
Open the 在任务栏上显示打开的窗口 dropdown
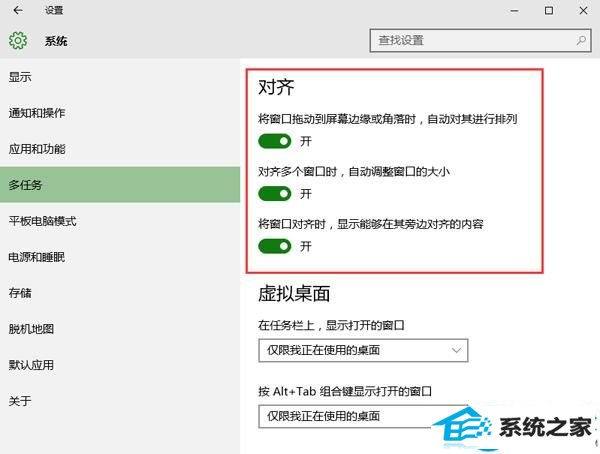tap(363, 350)
